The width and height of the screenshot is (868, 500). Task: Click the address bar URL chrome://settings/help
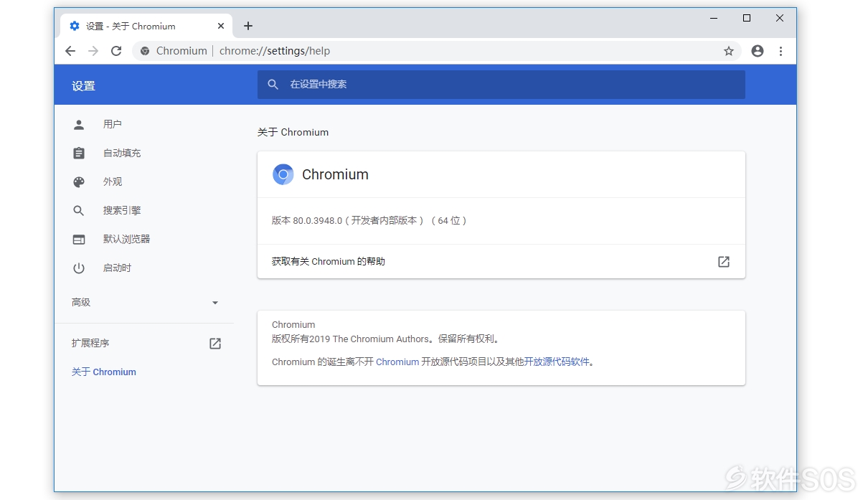(275, 51)
